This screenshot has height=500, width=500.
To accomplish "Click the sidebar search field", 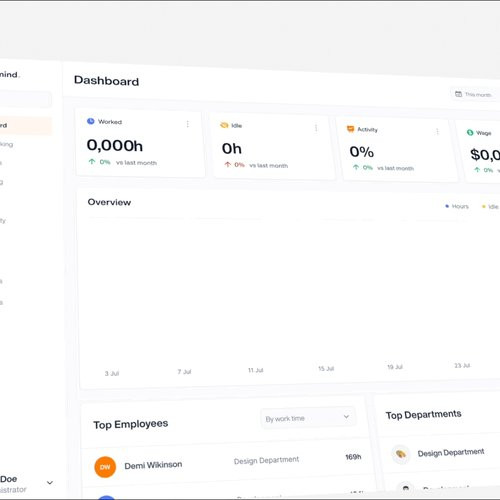I will (26, 100).
